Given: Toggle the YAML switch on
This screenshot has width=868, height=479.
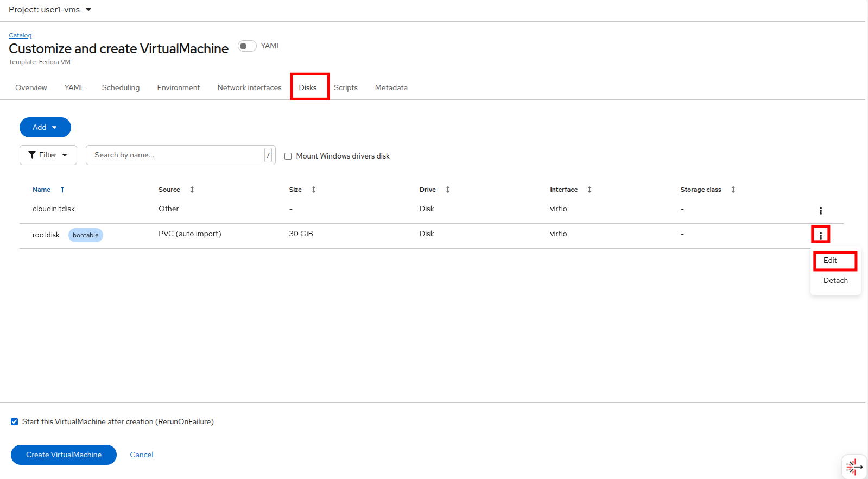Looking at the screenshot, I should [x=247, y=46].
